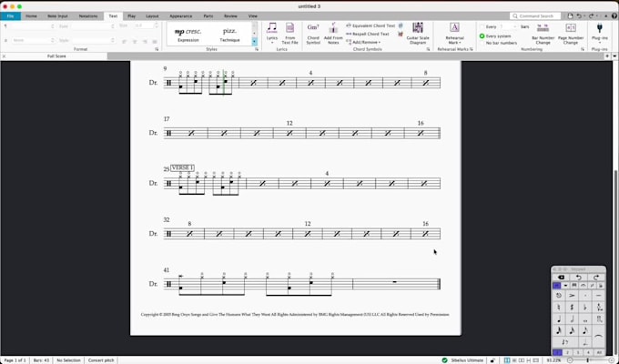619x364 pixels.
Task: Switch to the Notations tab
Action: [x=88, y=16]
